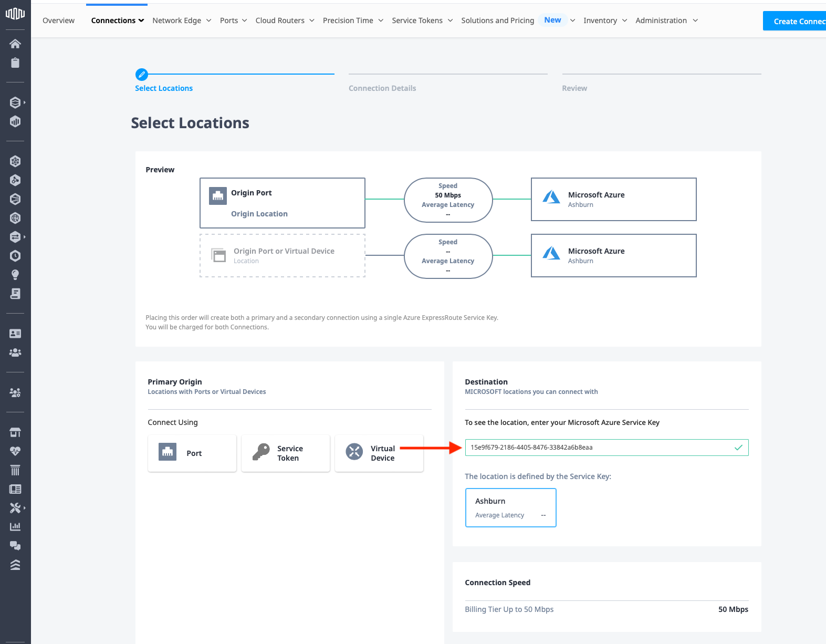Expand the Inventory menu

pyautogui.click(x=605, y=20)
